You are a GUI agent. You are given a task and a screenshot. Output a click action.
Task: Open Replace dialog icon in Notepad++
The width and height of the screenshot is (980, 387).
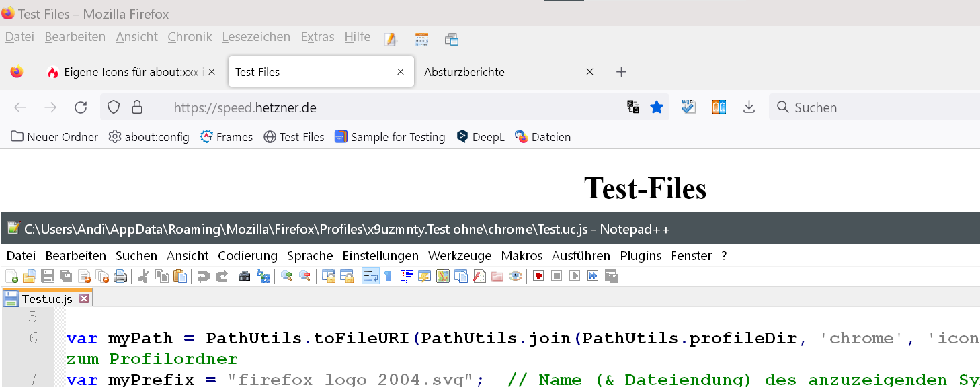point(263,276)
